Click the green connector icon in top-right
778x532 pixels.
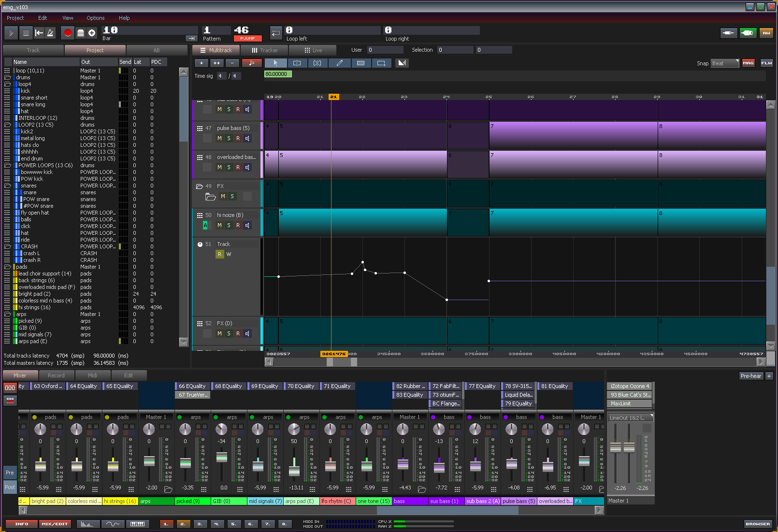coord(748,33)
